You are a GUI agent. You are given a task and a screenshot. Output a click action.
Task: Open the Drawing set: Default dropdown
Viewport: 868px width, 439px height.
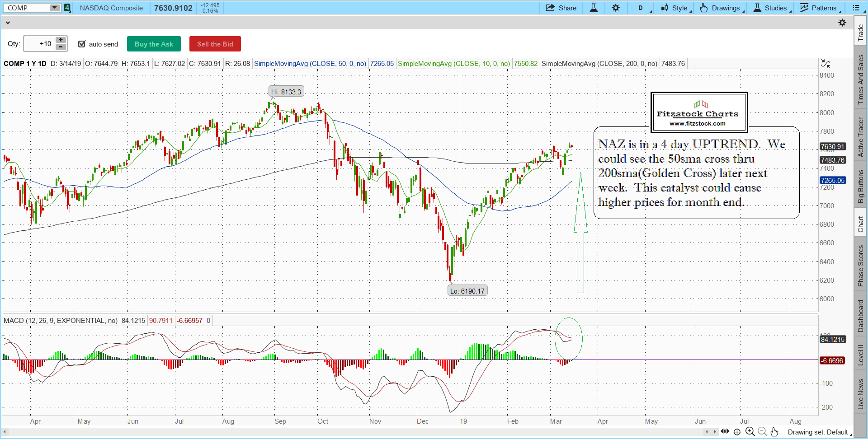818,432
